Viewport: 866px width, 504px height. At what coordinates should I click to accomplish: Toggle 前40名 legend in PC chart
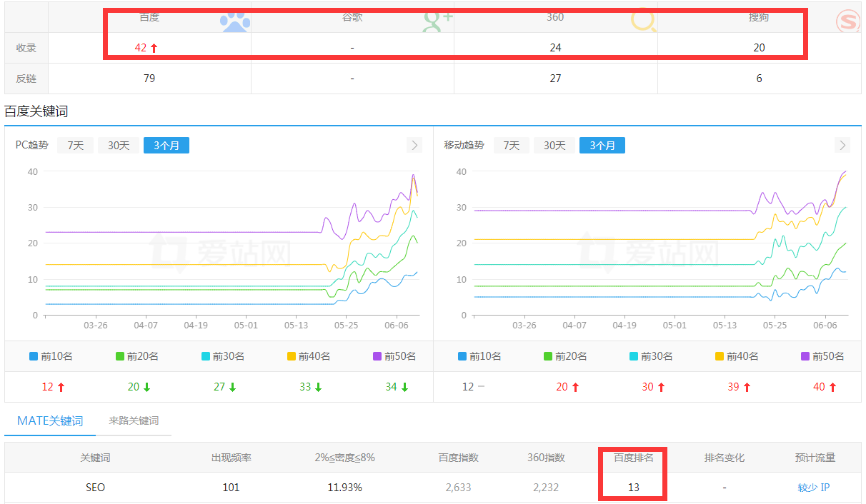[309, 356]
